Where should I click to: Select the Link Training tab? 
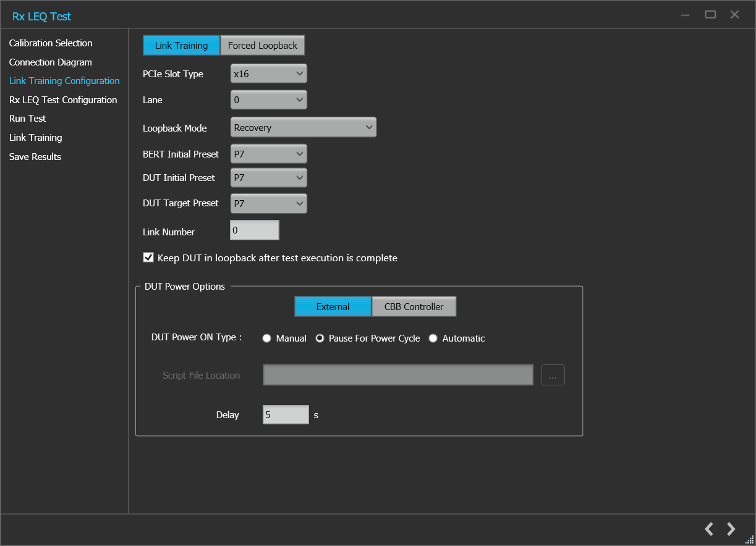[181, 45]
